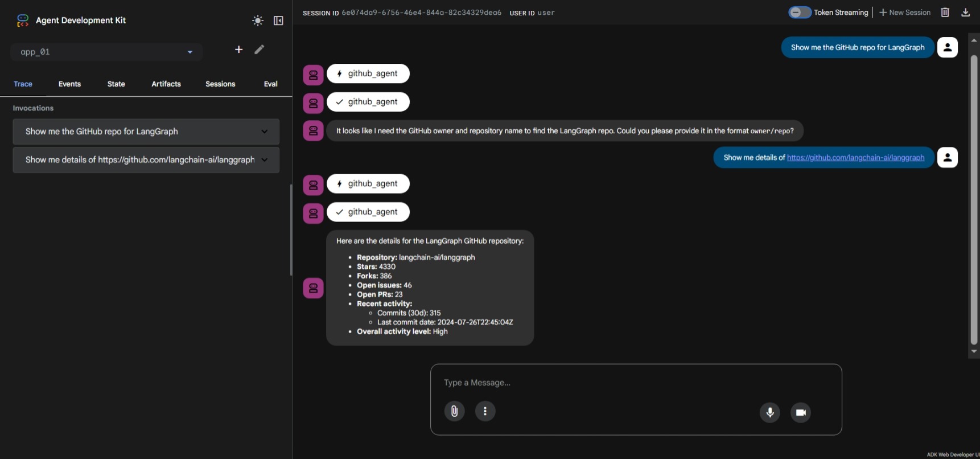Switch to the Events tab
The image size is (980, 459).
point(69,84)
